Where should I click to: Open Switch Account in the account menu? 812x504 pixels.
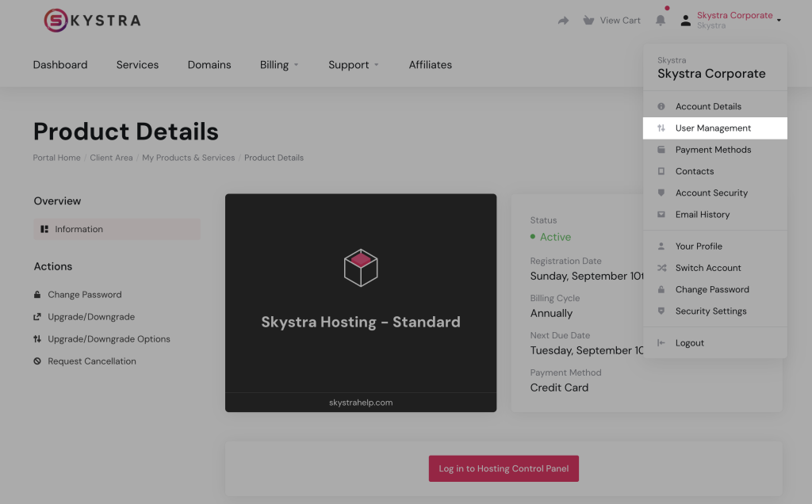pyautogui.click(x=708, y=268)
